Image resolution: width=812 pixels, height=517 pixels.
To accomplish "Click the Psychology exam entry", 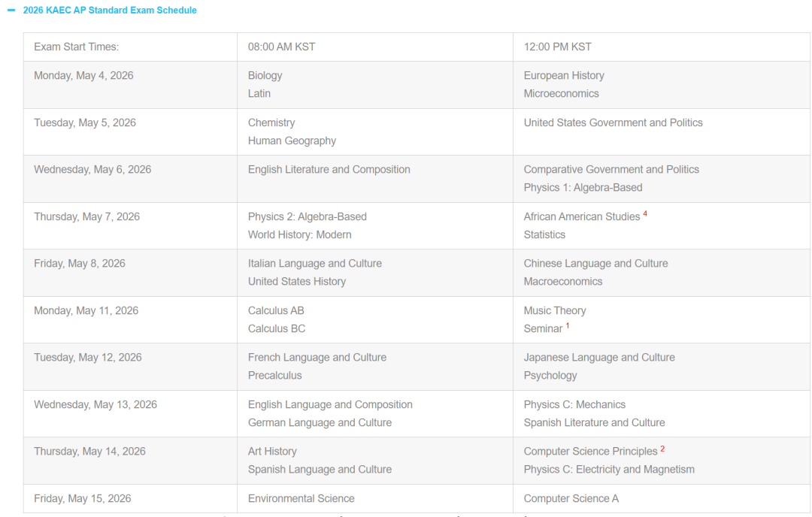I will pos(550,376).
